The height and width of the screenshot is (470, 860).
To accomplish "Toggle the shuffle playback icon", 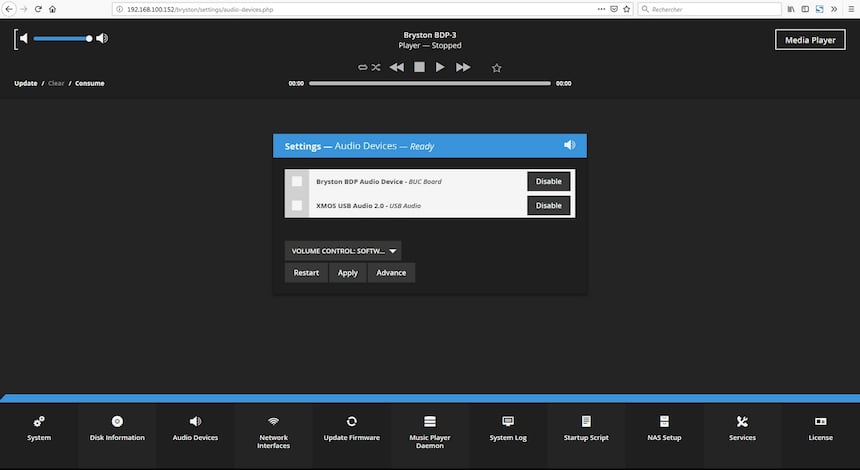I will [376, 67].
